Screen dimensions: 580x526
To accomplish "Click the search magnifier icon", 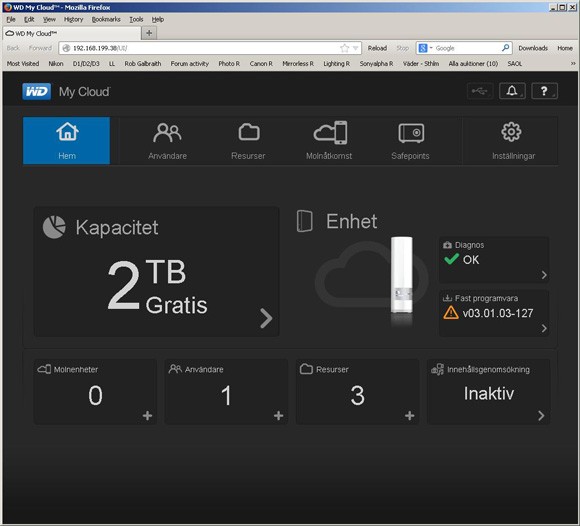I will (x=505, y=48).
